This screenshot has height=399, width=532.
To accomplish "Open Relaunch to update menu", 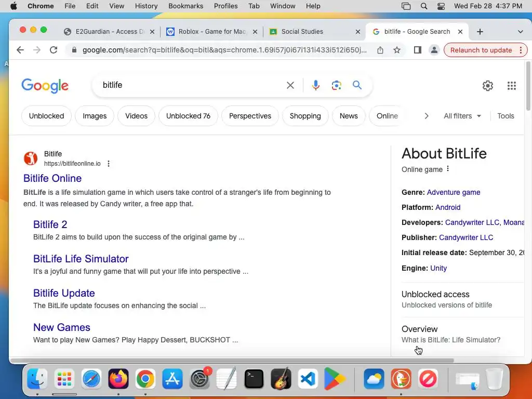I will coord(486,50).
